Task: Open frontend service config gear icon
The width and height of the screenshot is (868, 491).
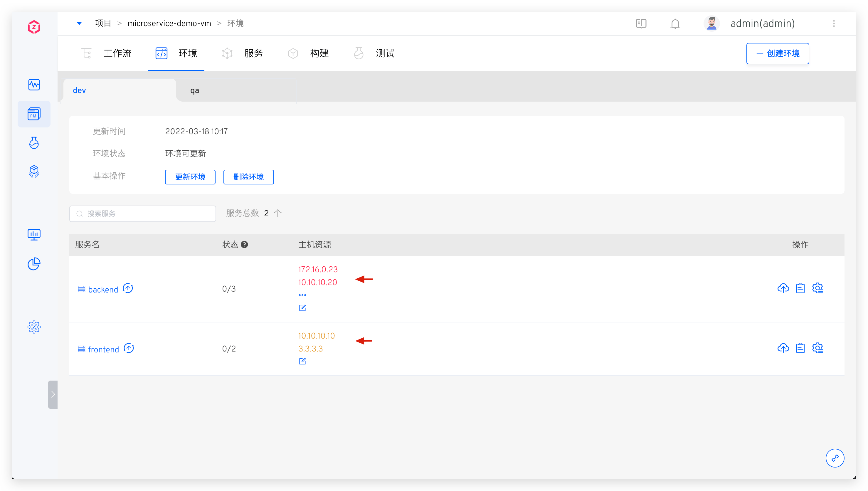Action: tap(817, 348)
